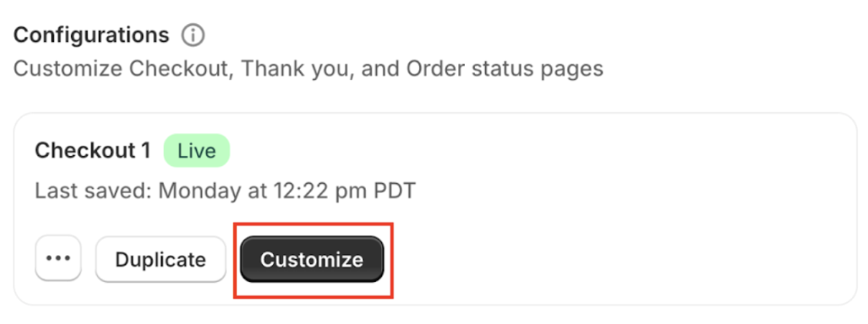This screenshot has height=324, width=868.
Task: Select the Checkout 1 title text
Action: pyautogui.click(x=92, y=150)
